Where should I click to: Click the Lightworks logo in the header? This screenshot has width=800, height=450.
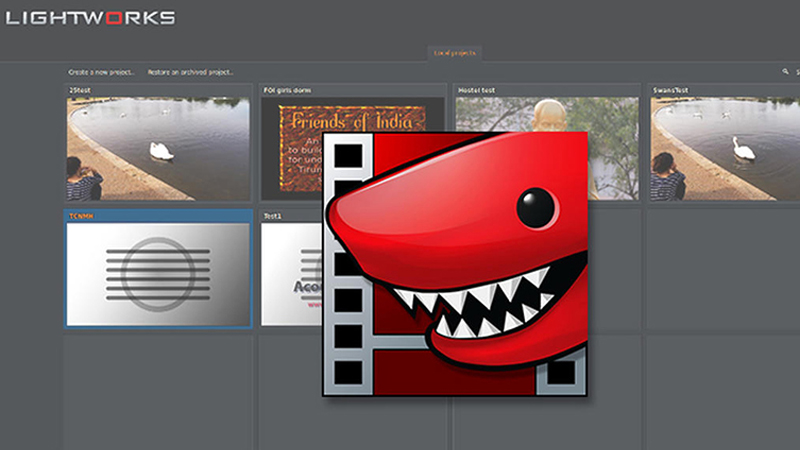tap(90, 17)
